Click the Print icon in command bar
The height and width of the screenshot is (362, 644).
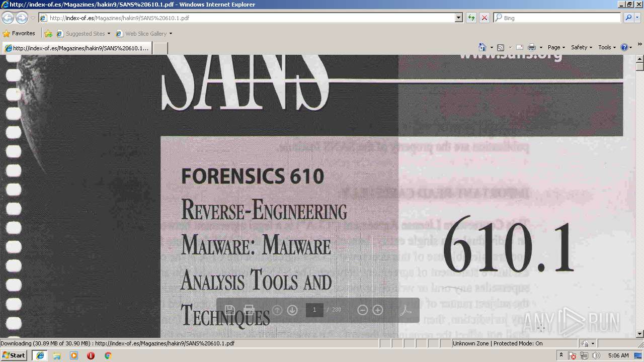532,47
